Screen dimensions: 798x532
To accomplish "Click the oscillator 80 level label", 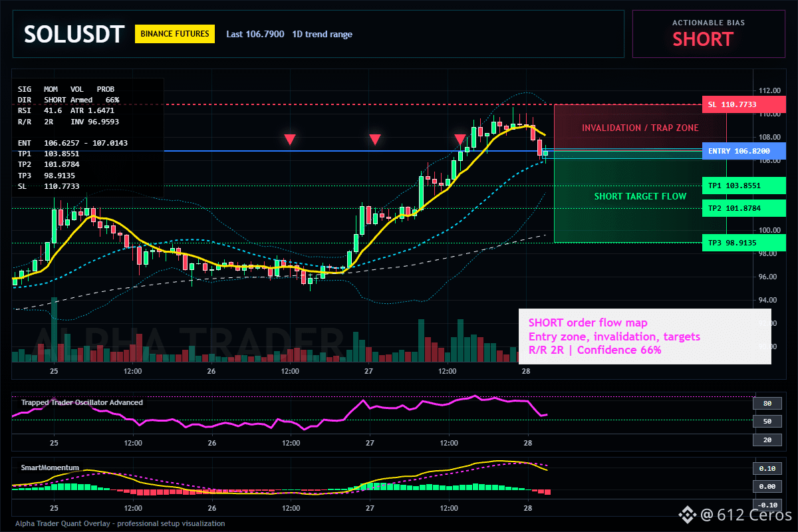I will tap(767, 403).
